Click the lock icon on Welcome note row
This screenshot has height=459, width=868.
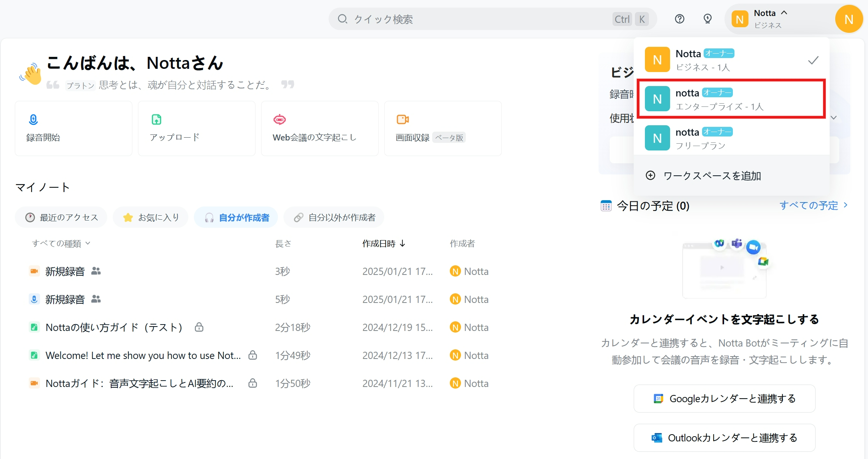click(x=253, y=355)
